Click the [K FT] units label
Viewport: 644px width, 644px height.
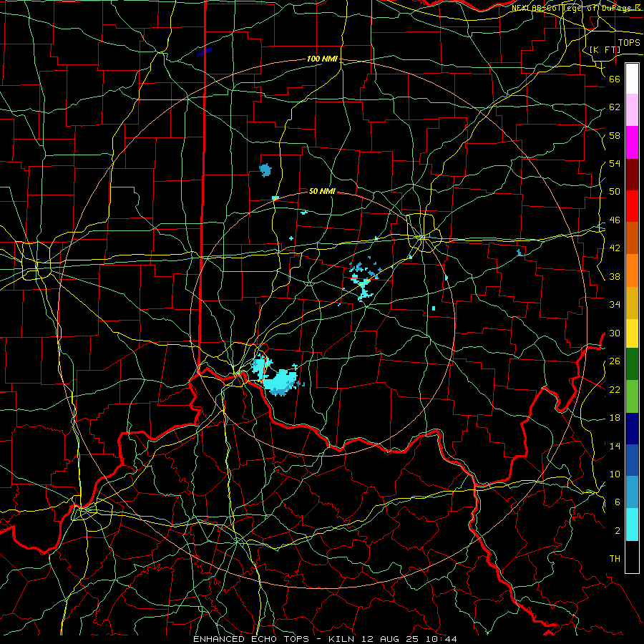click(x=605, y=49)
